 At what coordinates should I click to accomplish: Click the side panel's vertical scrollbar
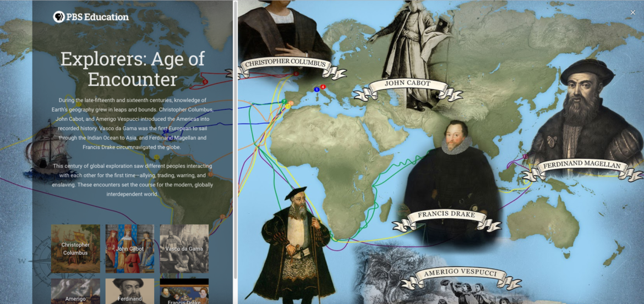[x=236, y=140]
